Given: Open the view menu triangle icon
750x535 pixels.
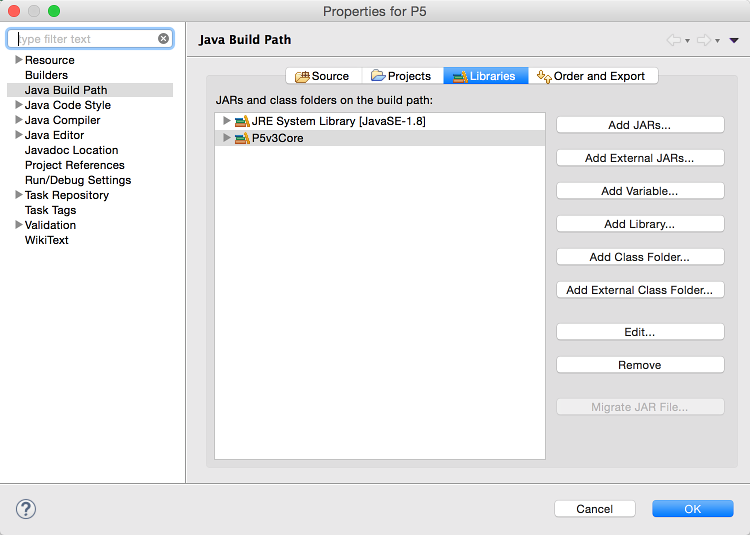Looking at the screenshot, I should click(x=734, y=40).
